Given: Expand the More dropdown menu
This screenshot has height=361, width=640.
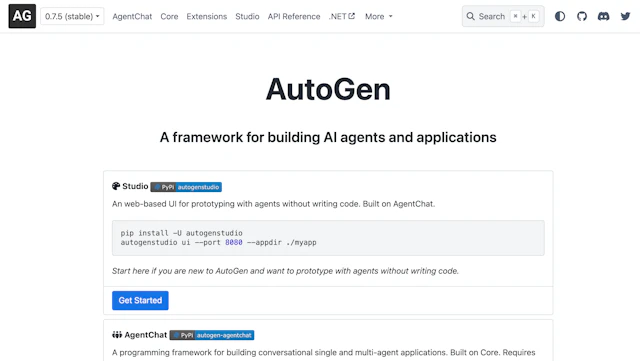Looking at the screenshot, I should 378,16.
